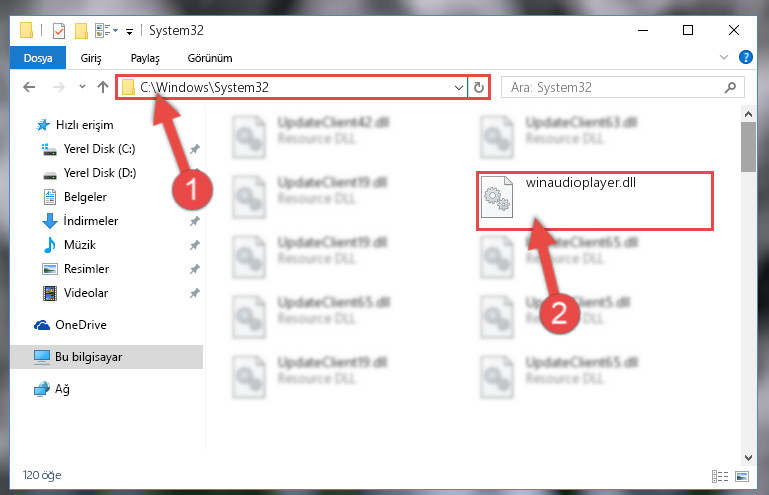Open the recent locations dropdown arrow
Screen dimensions: 769x495
click(82, 87)
